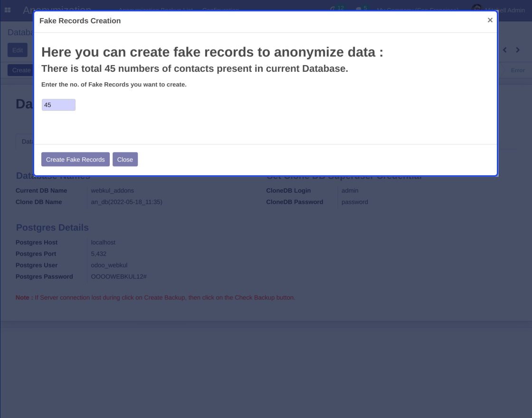The height and width of the screenshot is (418, 532).
Task: Click the 'Clone DB Name' field label
Action: 38,202
